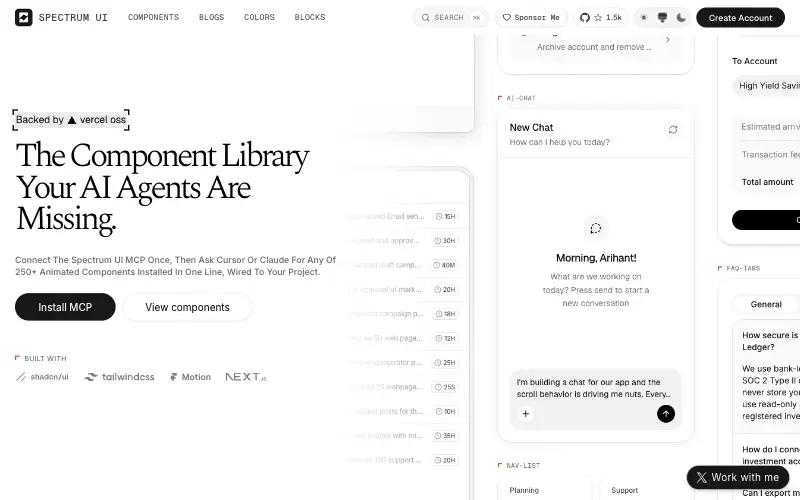Switch to dark theme moon icon

[681, 17]
